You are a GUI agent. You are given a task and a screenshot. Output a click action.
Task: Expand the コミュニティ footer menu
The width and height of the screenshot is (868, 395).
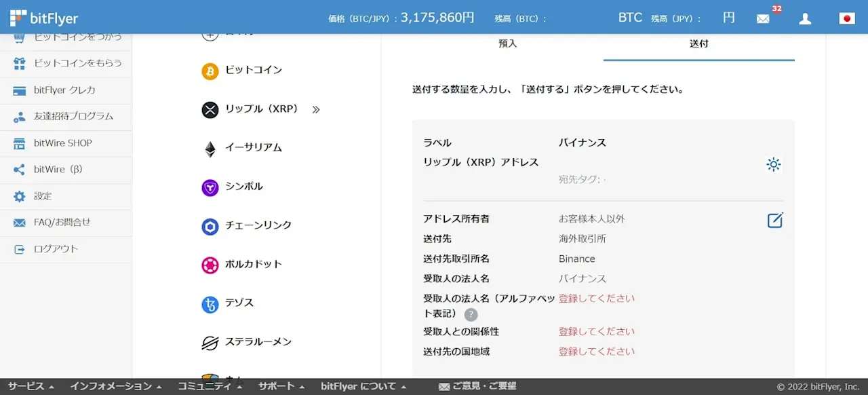210,386
